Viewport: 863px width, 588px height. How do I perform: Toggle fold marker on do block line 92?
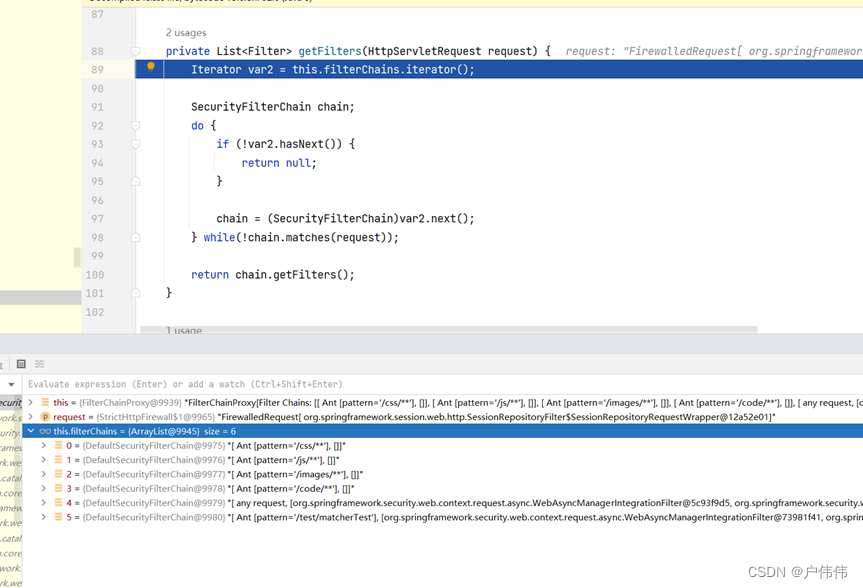[x=135, y=126]
